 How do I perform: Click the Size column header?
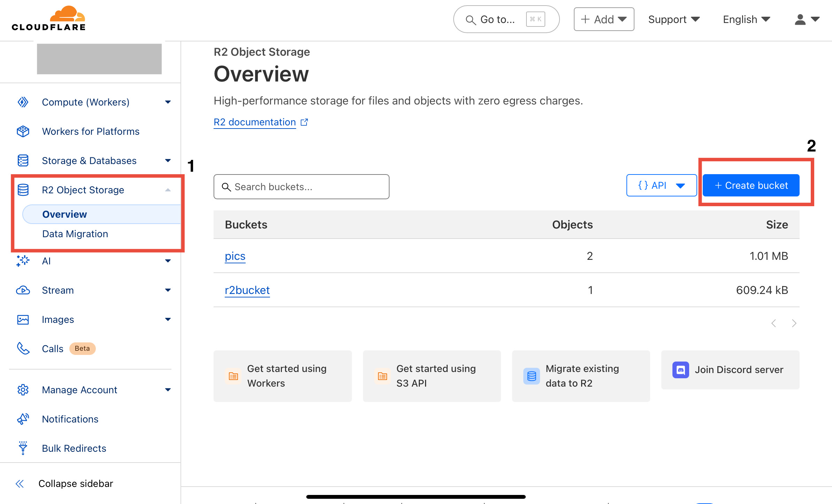pyautogui.click(x=777, y=225)
